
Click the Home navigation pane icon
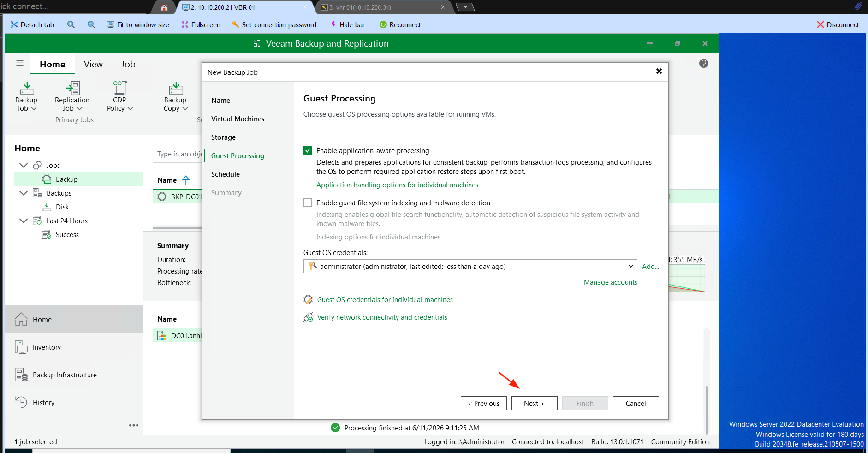coord(21,319)
